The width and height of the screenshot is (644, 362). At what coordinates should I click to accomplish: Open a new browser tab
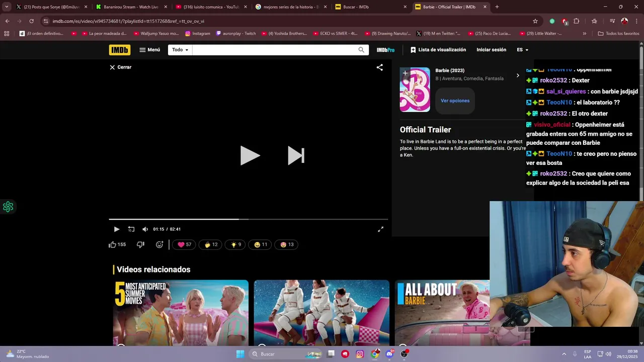(x=497, y=7)
